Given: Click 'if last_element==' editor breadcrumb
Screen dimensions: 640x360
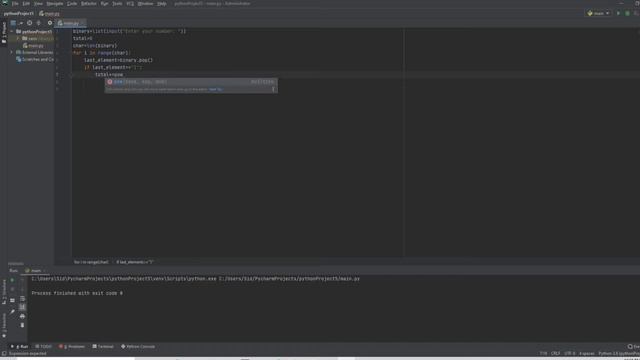Looking at the screenshot, I should click(135, 262).
